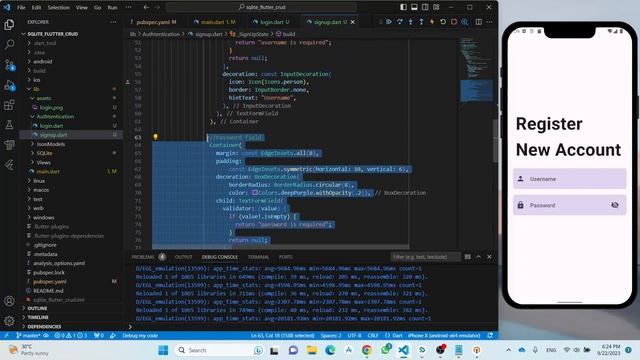The height and width of the screenshot is (360, 640).
Task: Stop debugging with the red square
Action: pyautogui.click(x=454, y=22)
